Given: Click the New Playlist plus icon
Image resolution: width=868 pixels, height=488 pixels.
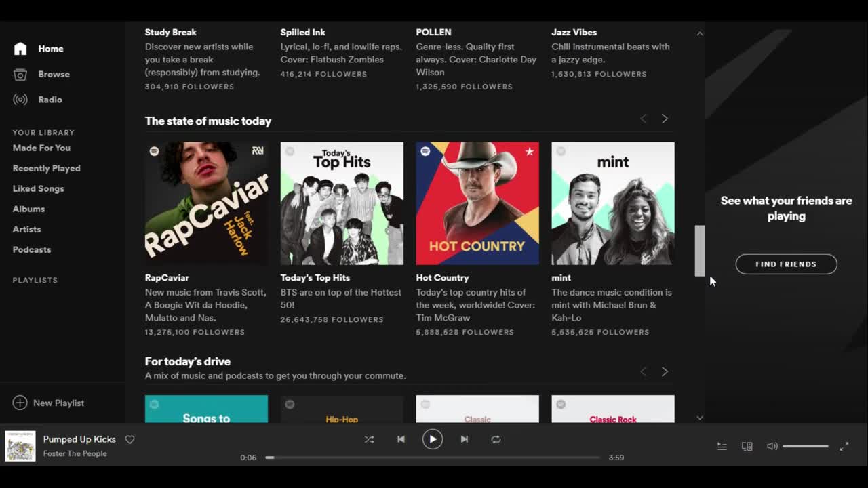Looking at the screenshot, I should pos(20,403).
